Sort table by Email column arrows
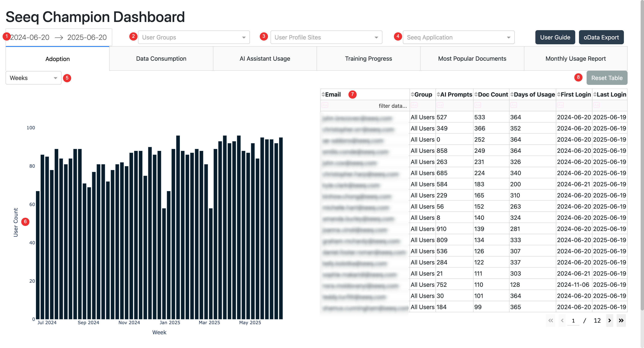 coord(323,94)
